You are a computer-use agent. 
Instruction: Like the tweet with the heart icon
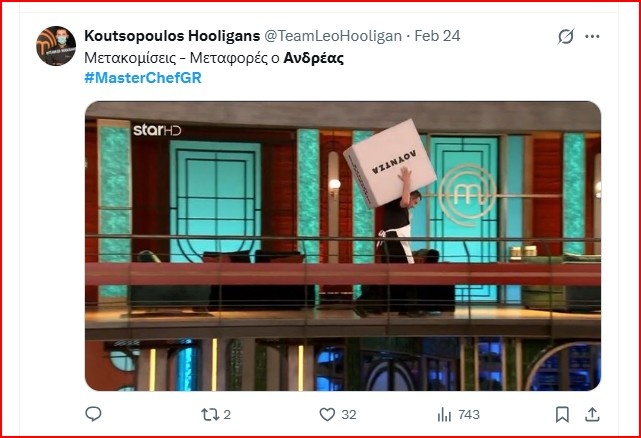click(x=327, y=415)
